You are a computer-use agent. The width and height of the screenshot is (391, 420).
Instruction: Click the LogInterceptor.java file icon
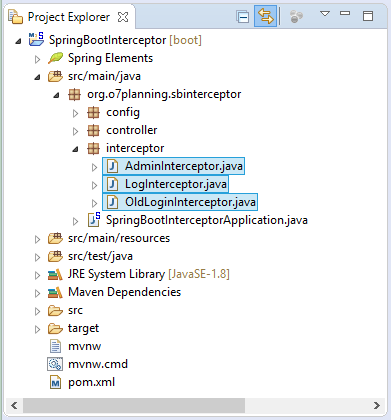(113, 184)
